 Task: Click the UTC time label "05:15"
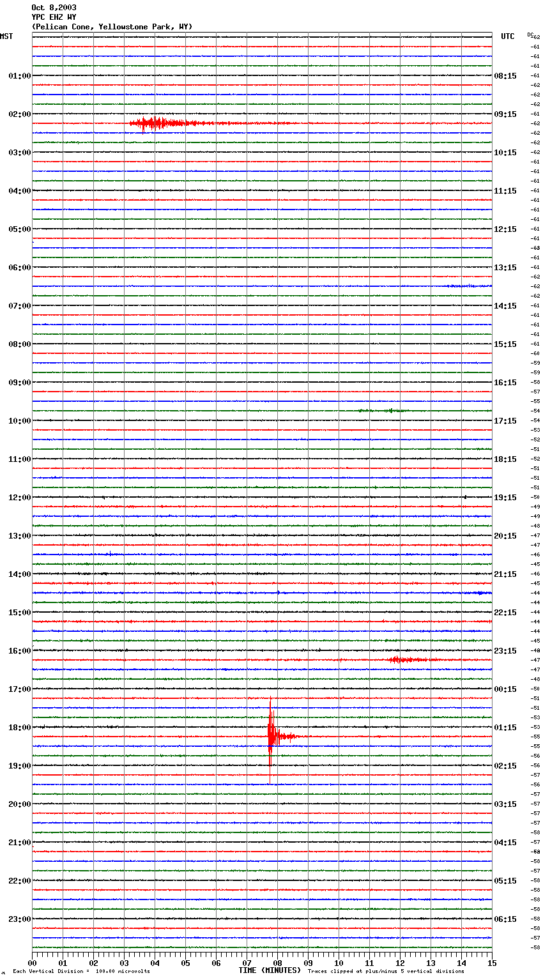coord(505,881)
